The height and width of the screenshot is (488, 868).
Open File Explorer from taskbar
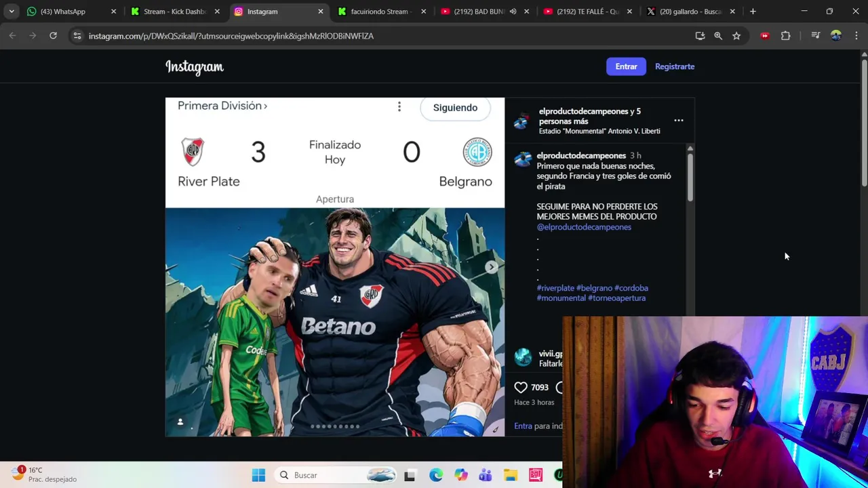coord(511,475)
